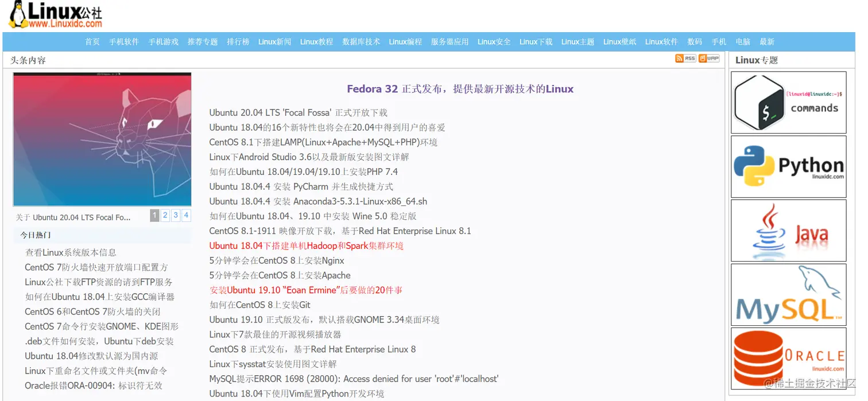Open 电脑 navigation item
This screenshot has width=868, height=401.
point(743,42)
